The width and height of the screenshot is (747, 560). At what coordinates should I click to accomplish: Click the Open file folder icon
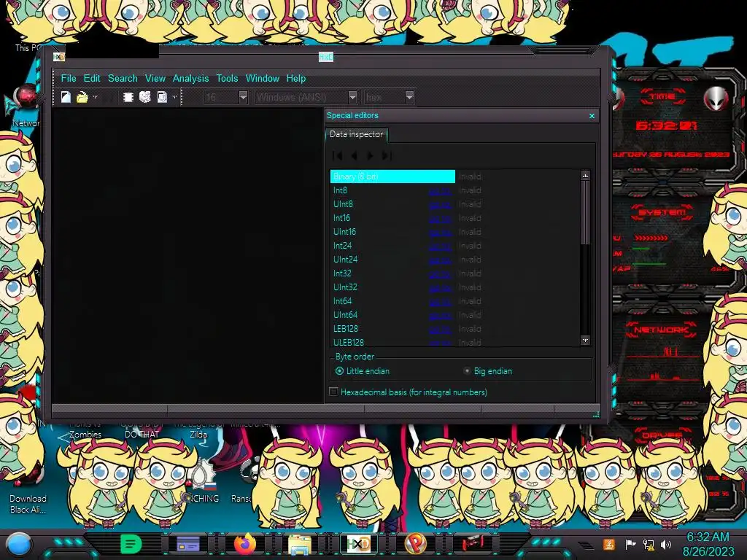click(82, 97)
